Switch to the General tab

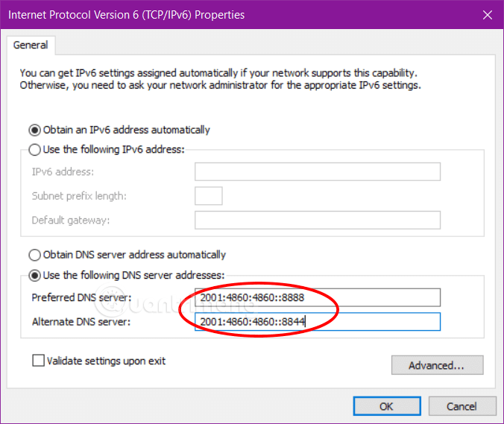pos(31,45)
